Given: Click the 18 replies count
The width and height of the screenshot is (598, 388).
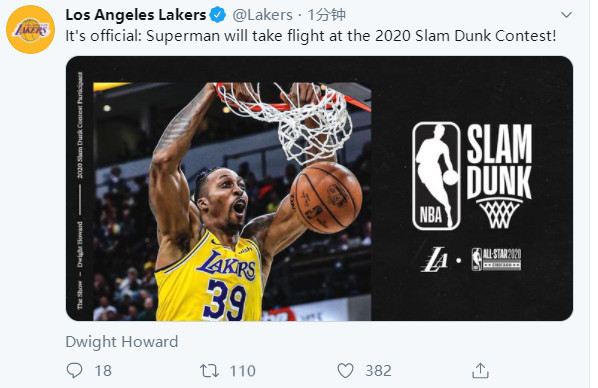Looking at the screenshot, I should 103,371.
